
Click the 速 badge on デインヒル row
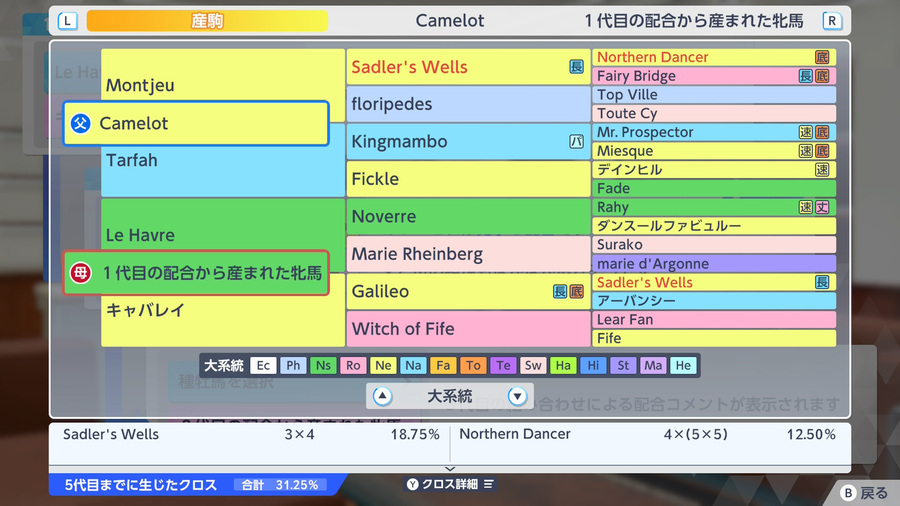click(822, 169)
